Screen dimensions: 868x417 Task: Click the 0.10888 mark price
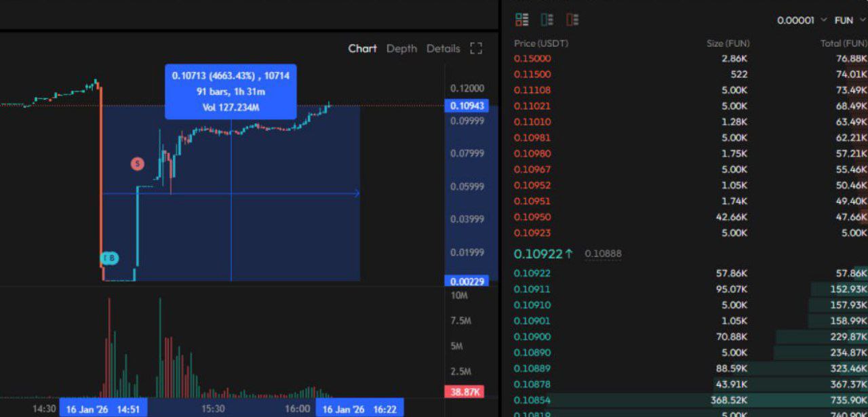(603, 254)
